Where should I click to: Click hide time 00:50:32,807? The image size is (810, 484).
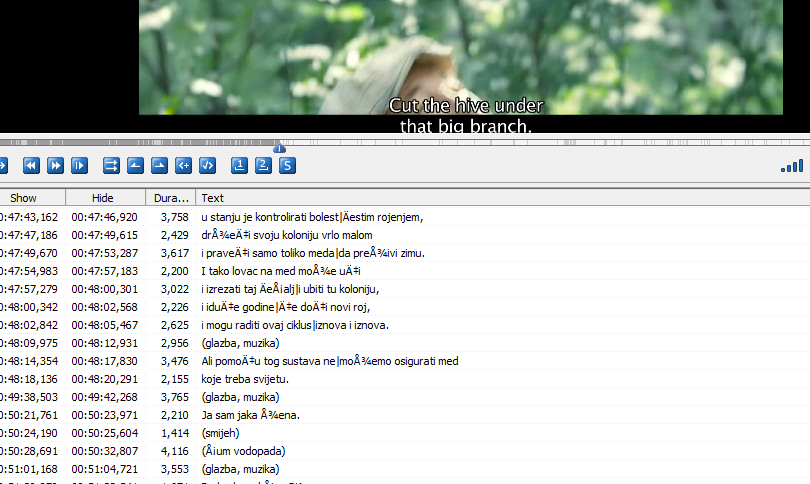(x=105, y=452)
